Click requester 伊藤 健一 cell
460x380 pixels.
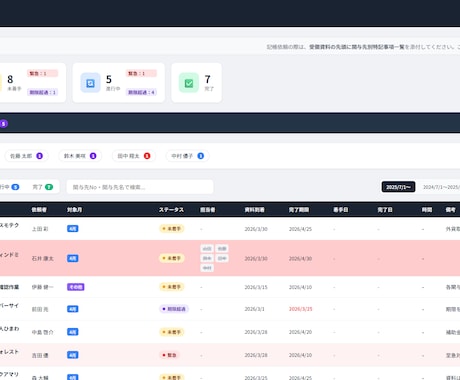[43, 287]
